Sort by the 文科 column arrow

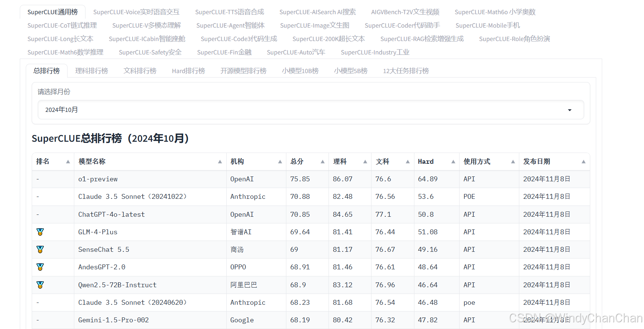click(408, 162)
